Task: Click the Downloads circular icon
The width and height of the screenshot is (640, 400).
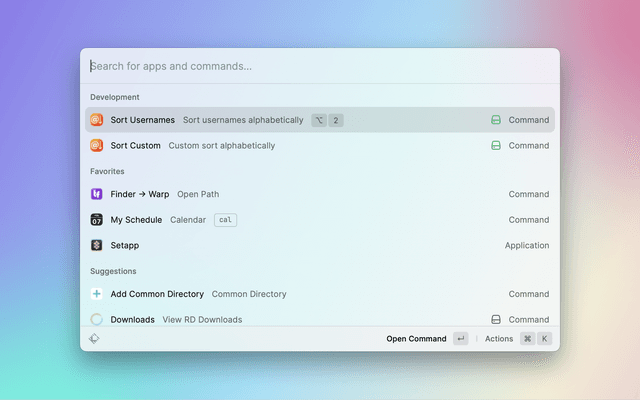Action: click(97, 320)
